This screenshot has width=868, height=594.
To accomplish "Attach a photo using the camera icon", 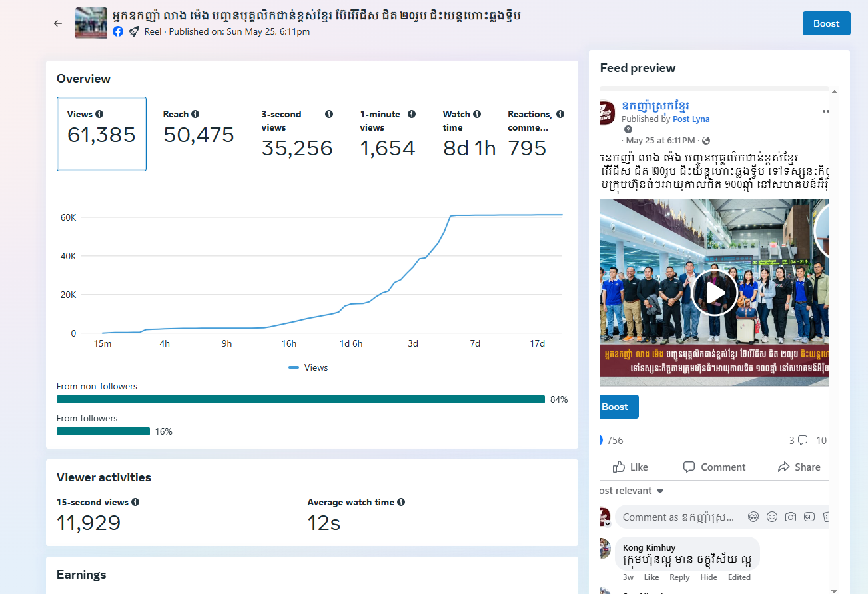I will pyautogui.click(x=791, y=517).
